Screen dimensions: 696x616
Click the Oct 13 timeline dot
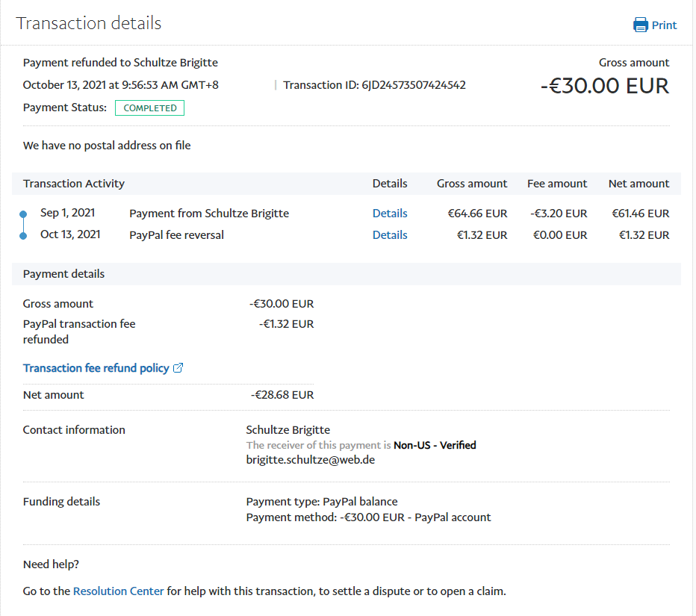point(23,236)
